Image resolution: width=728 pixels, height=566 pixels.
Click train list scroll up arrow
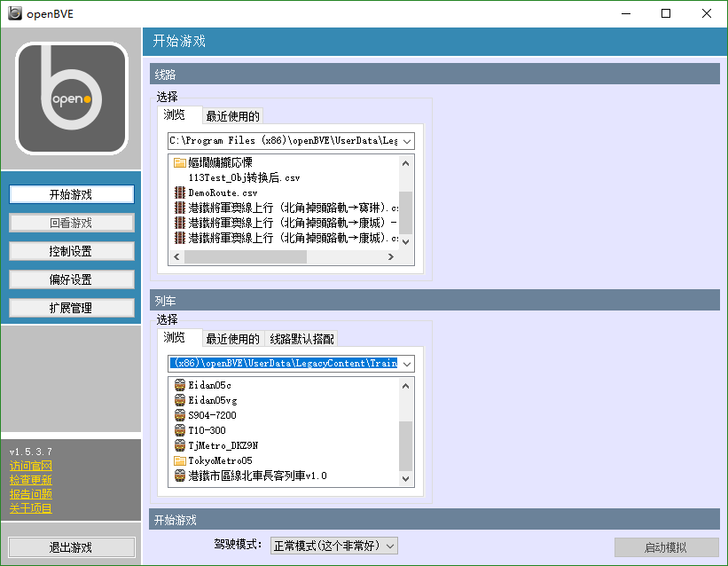406,386
